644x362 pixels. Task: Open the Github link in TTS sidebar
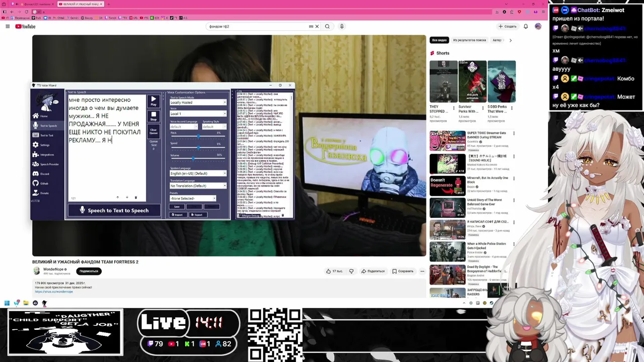[47, 184]
